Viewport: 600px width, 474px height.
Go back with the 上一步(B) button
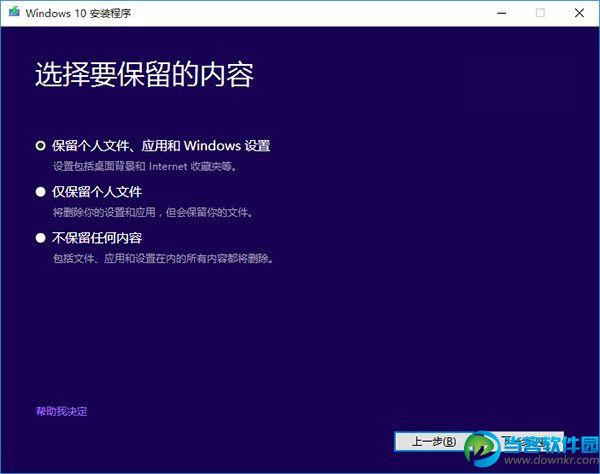click(x=433, y=441)
